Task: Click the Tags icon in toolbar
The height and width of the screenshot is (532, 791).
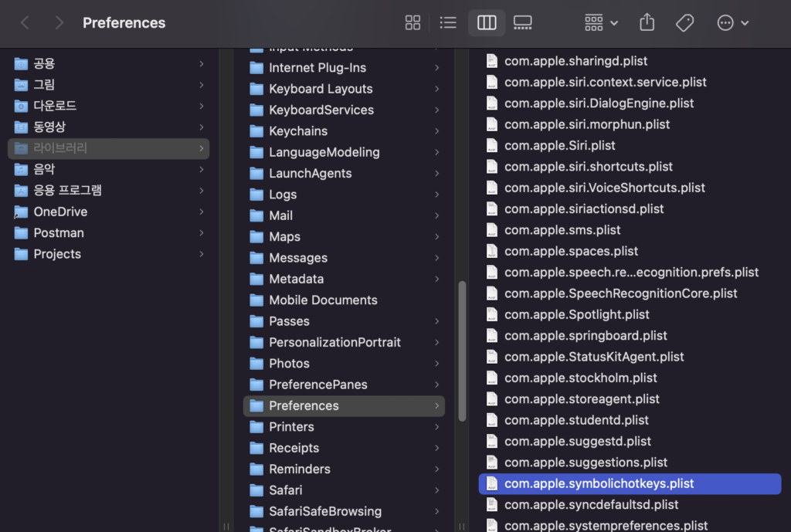Action: pyautogui.click(x=684, y=23)
